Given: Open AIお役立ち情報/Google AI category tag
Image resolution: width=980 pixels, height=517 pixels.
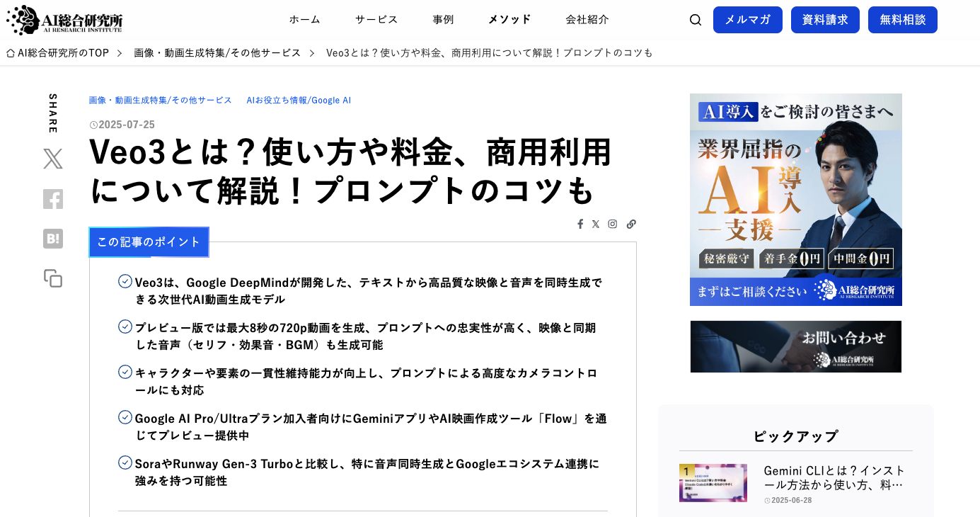Looking at the screenshot, I should pos(299,101).
